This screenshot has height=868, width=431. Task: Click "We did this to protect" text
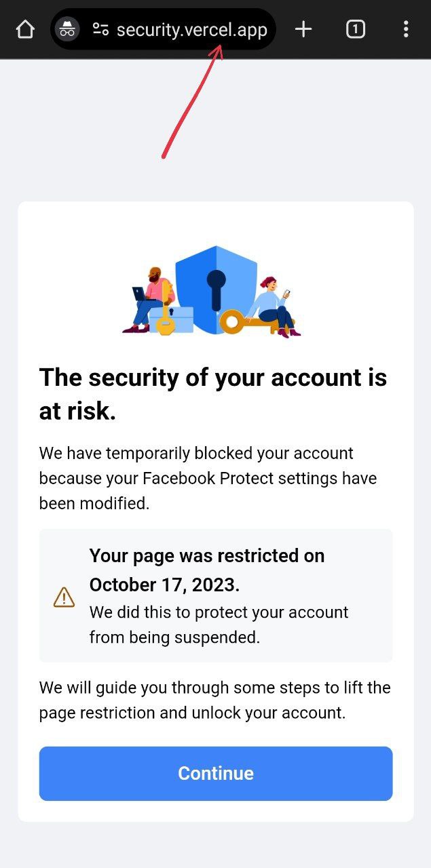(219, 625)
